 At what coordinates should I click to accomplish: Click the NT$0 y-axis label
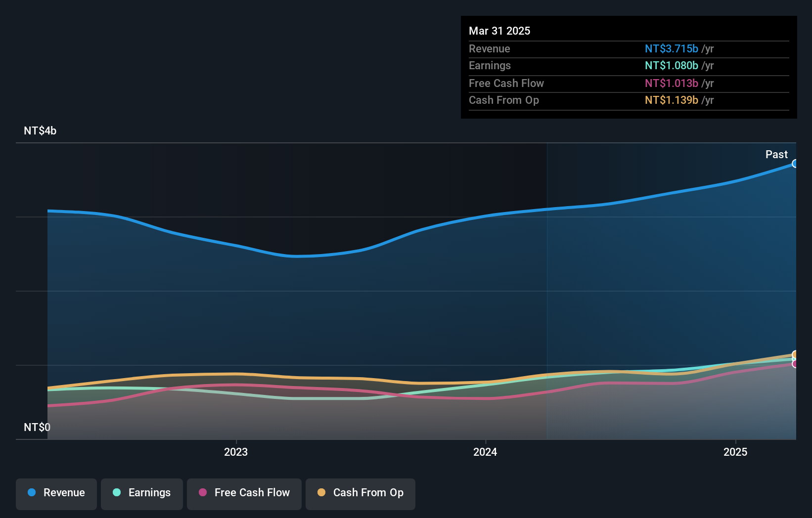pyautogui.click(x=37, y=427)
